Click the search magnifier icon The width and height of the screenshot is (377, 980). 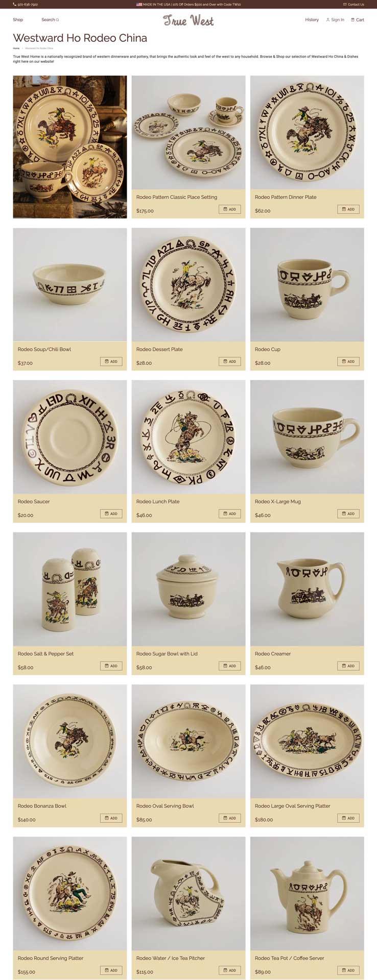[57, 20]
